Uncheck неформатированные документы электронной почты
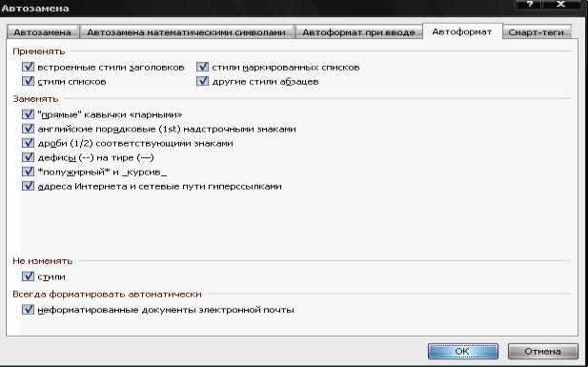588x367 pixels. [x=29, y=310]
